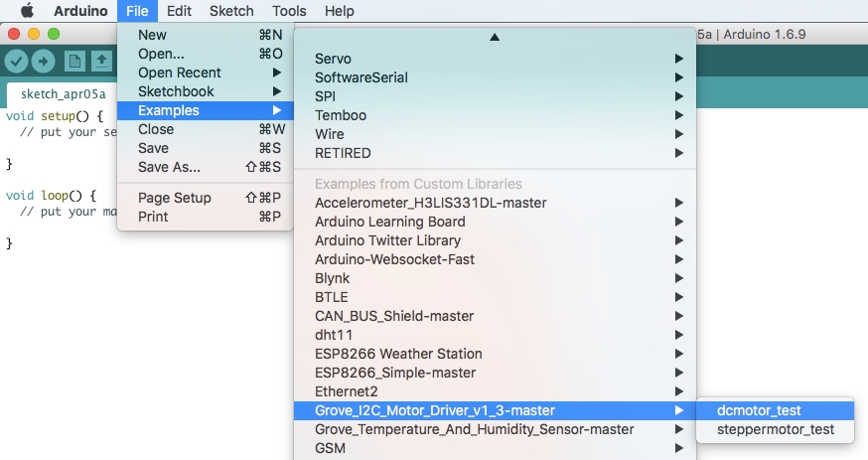This screenshot has width=868, height=460.
Task: Click inside the code editor loop function
Action: click(x=60, y=212)
